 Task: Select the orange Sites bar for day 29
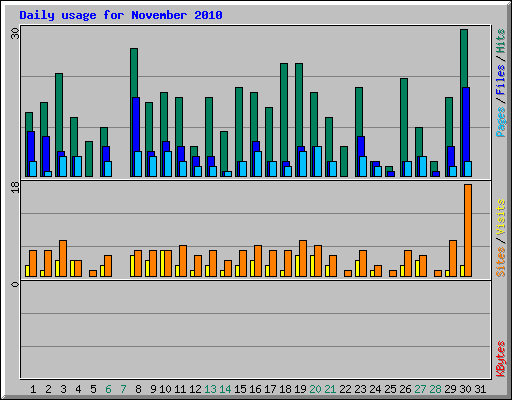coord(453,258)
